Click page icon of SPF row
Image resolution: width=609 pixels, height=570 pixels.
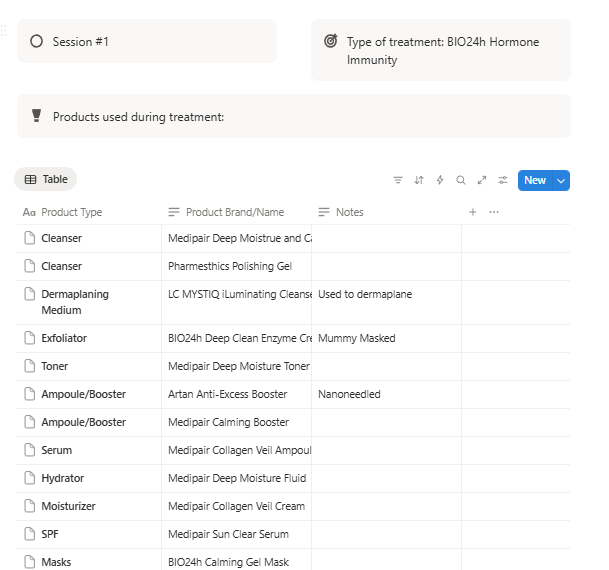coord(30,534)
